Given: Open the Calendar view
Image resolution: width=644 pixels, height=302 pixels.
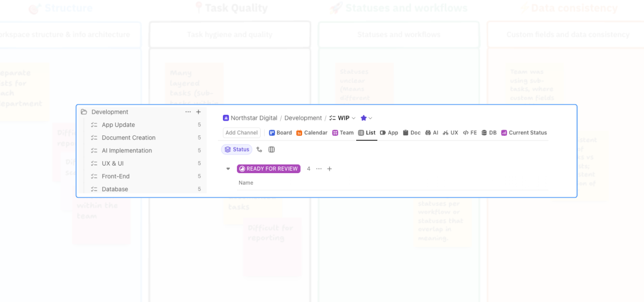Looking at the screenshot, I should pyautogui.click(x=312, y=132).
